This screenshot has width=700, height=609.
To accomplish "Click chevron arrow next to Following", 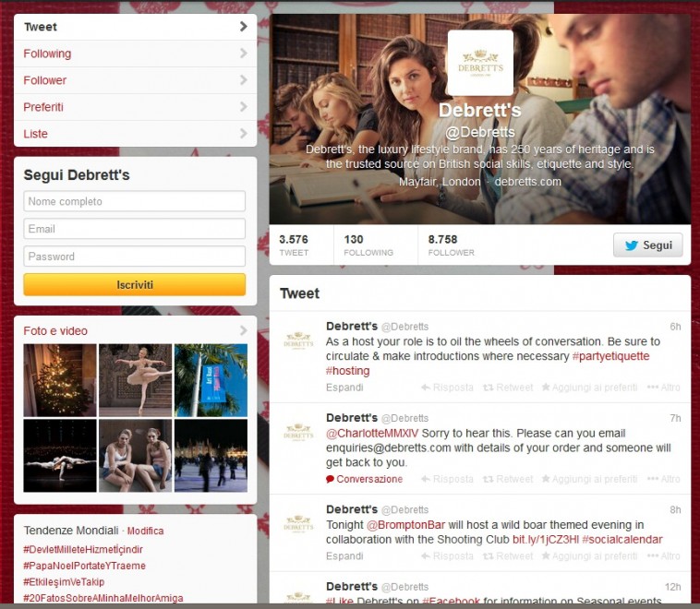I will (243, 54).
